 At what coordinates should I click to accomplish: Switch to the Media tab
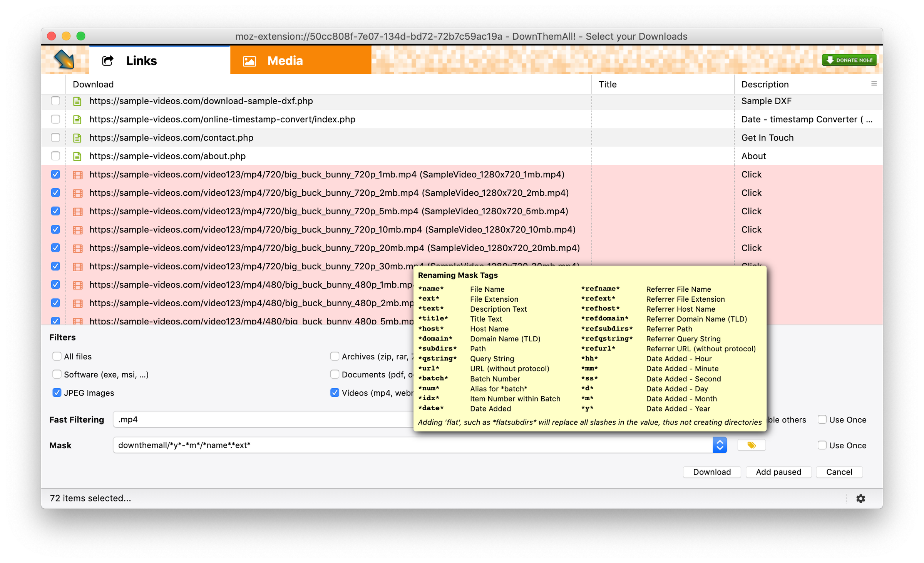pyautogui.click(x=284, y=60)
